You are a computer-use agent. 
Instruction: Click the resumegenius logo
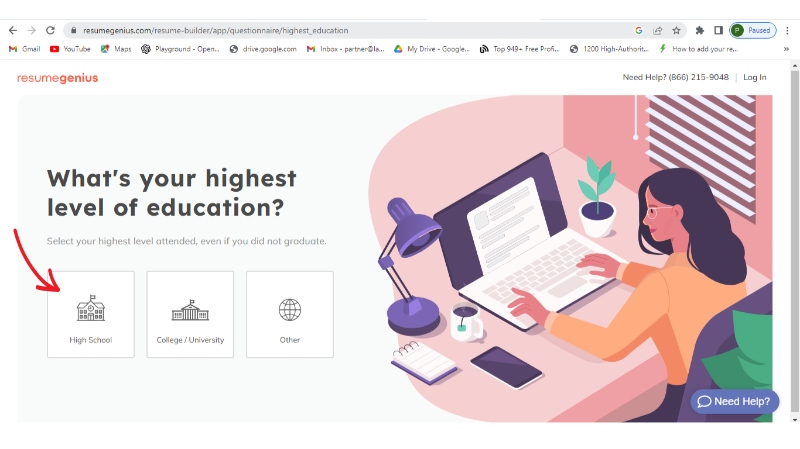tap(57, 78)
